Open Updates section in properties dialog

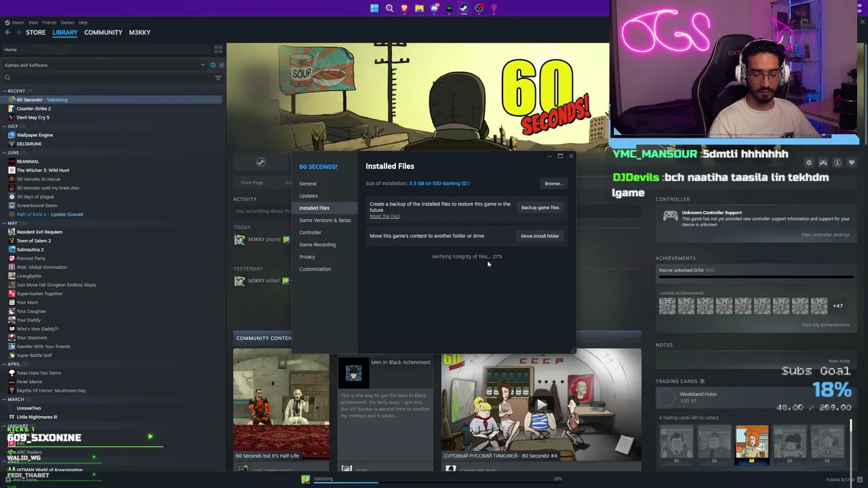(309, 196)
